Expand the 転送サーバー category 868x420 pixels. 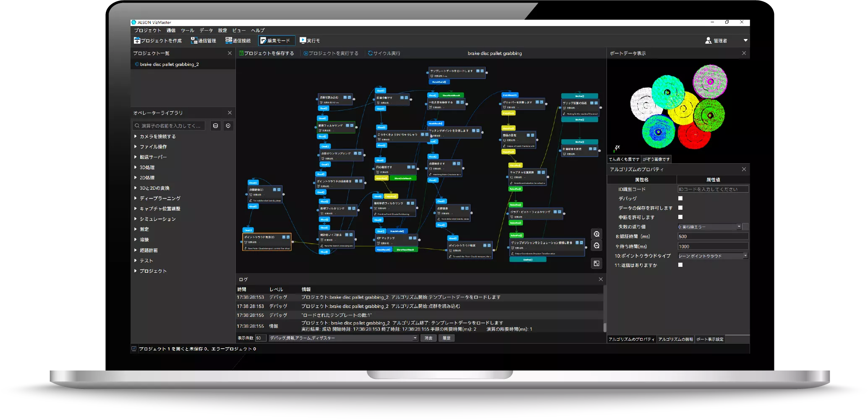(x=136, y=157)
